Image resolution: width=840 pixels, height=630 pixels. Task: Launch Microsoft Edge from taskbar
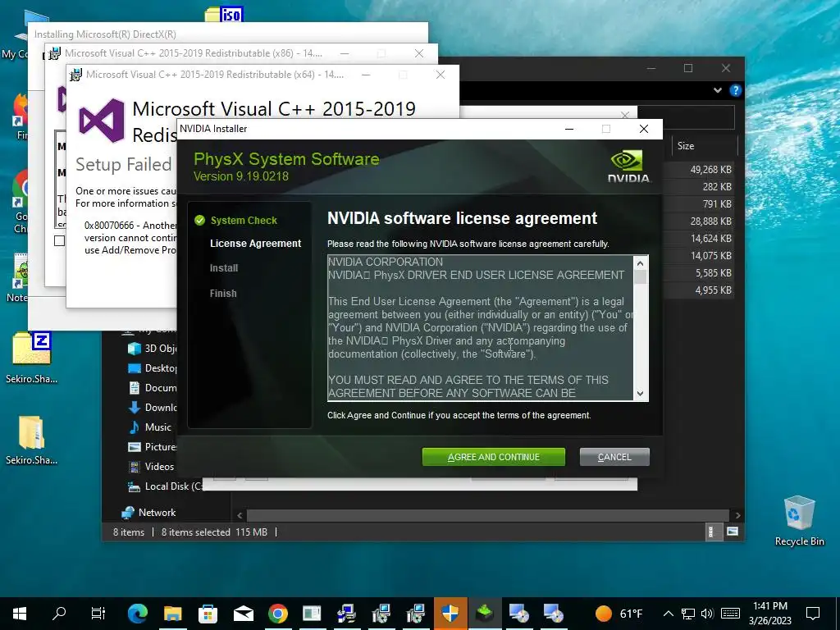tap(138, 614)
